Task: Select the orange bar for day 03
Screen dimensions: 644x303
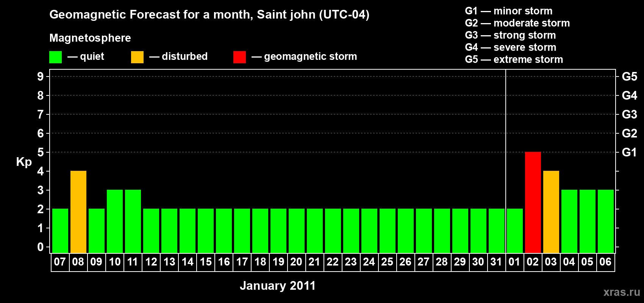Action: pos(551,212)
